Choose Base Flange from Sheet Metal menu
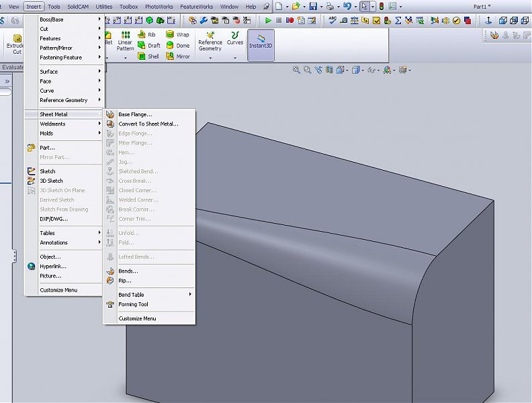This screenshot has width=532, height=403. [135, 114]
